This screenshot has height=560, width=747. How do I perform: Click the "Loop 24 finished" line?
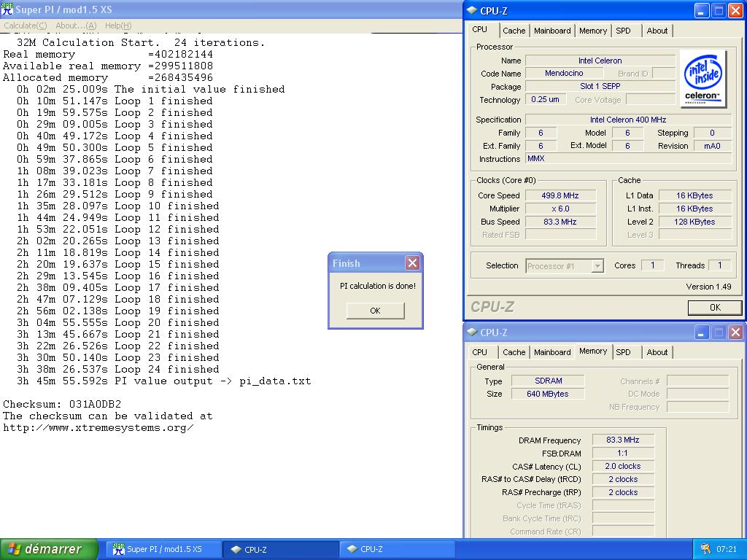pyautogui.click(x=117, y=369)
